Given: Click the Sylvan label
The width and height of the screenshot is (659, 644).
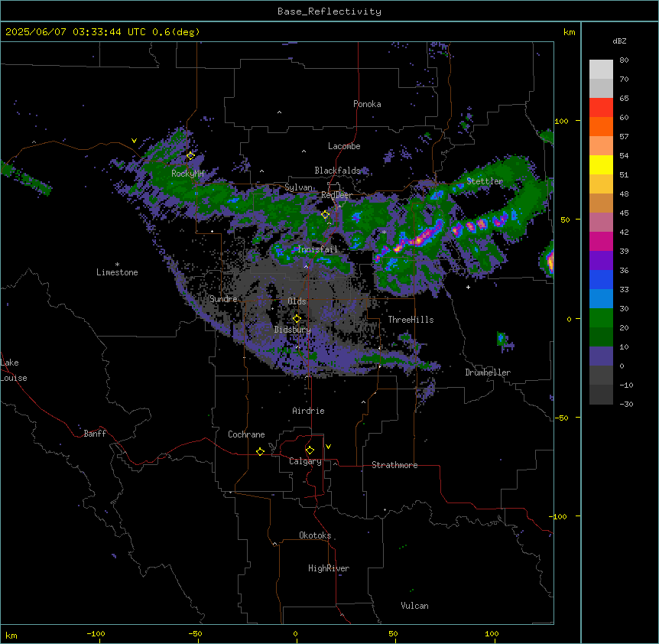Looking at the screenshot, I should tap(298, 187).
